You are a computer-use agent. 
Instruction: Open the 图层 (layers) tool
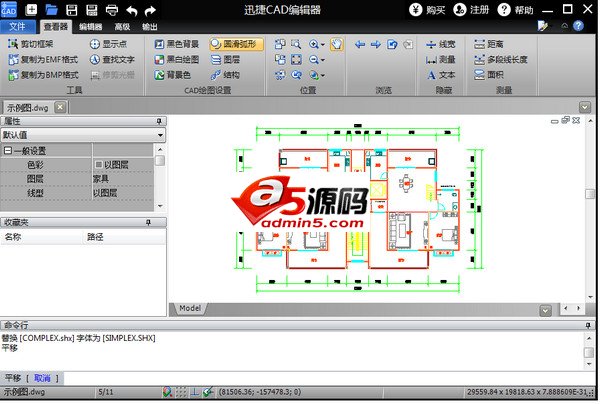225,59
